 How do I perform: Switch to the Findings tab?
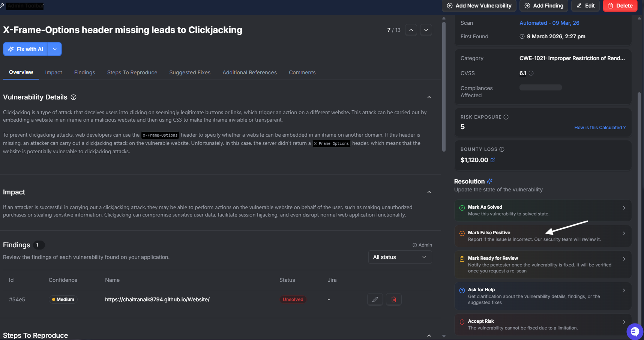pyautogui.click(x=85, y=72)
